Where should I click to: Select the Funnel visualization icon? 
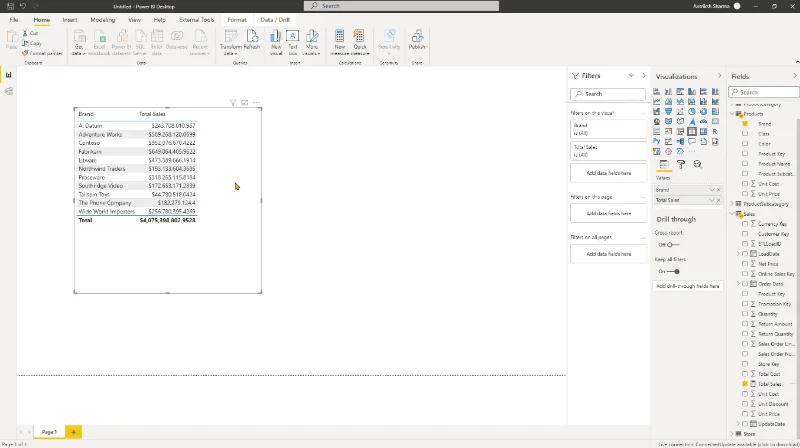(x=668, y=111)
